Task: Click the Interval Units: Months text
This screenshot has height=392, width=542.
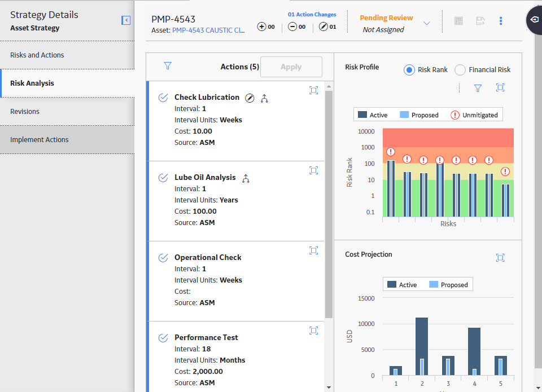Action: point(210,360)
